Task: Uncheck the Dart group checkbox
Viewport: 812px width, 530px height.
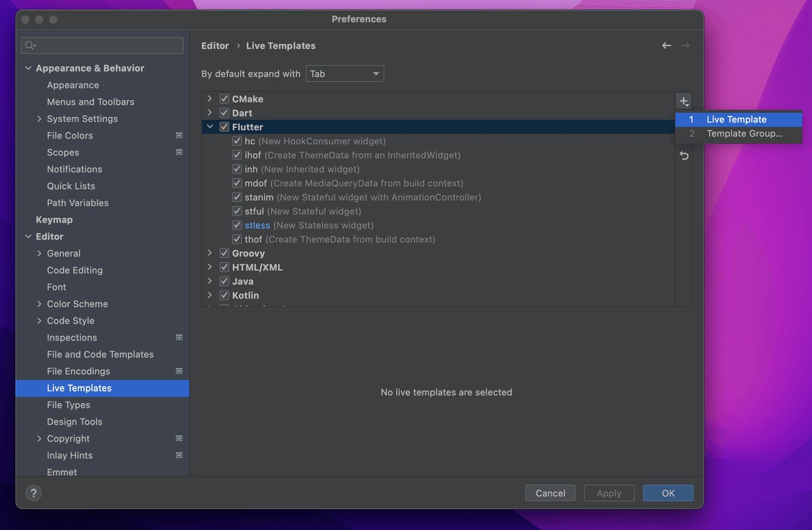Action: pyautogui.click(x=225, y=113)
